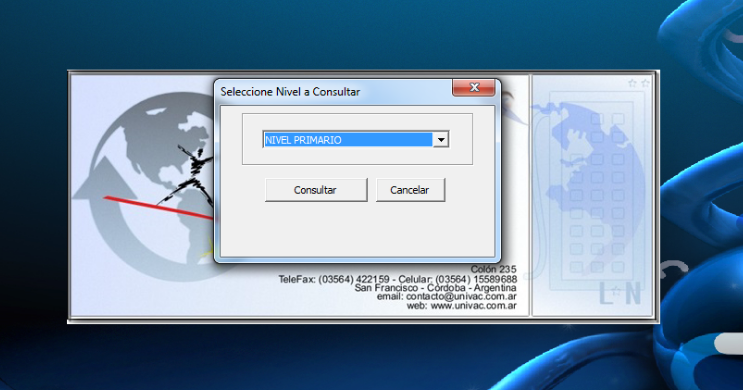Select the NIVEL PRIMARIO text field
The height and width of the screenshot is (390, 743).
348,140
